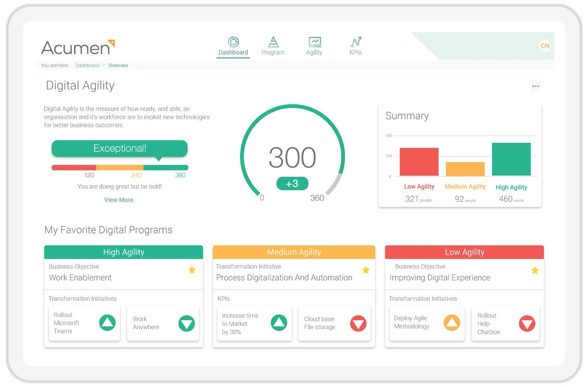
Task: Click the View More link
Action: tap(119, 200)
